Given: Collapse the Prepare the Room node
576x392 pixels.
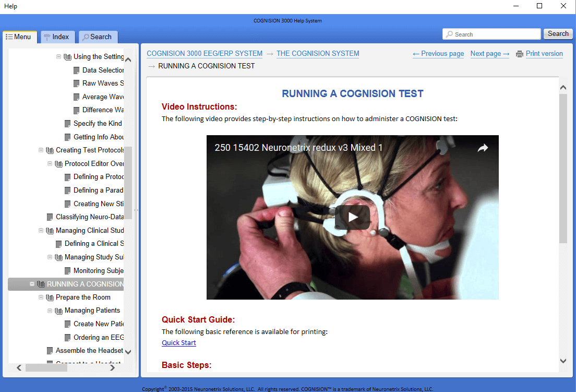Looking at the screenshot, I should click(x=41, y=297).
